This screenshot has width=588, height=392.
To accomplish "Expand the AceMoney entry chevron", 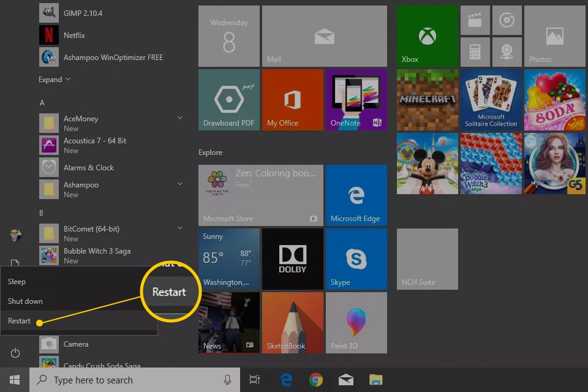I will 179,118.
